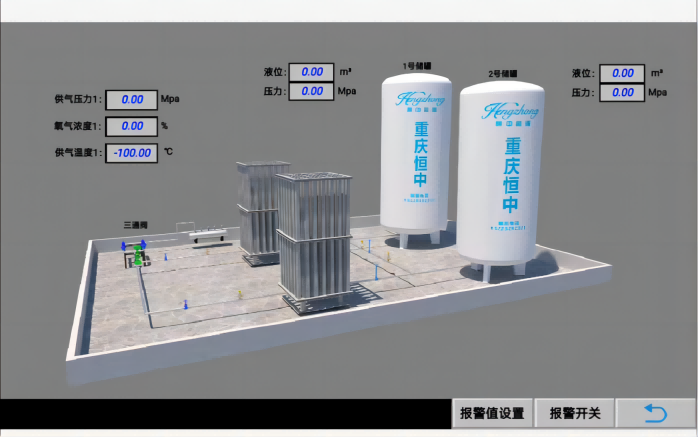
Task: Open 报警值设置 alarm value settings
Action: tap(492, 412)
